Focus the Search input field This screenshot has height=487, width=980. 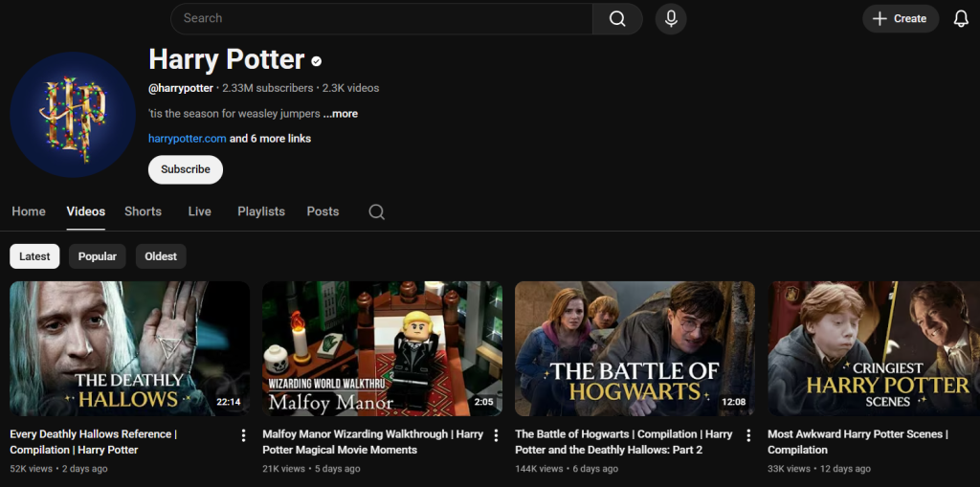pos(381,19)
